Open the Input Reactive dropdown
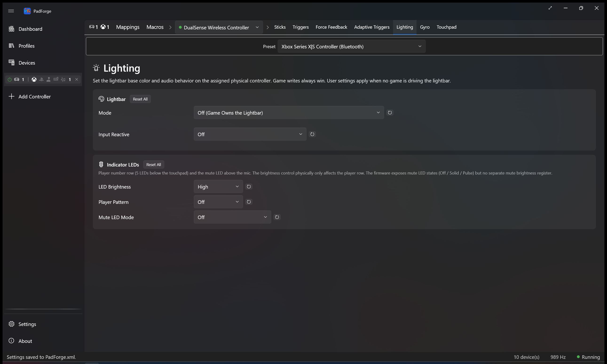This screenshot has height=364, width=607. (250, 134)
